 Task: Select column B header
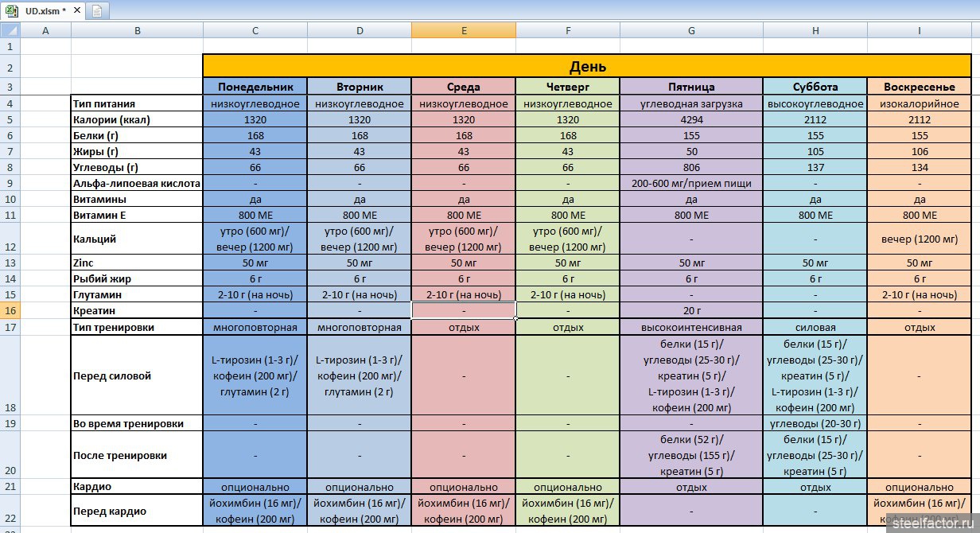[x=137, y=30]
